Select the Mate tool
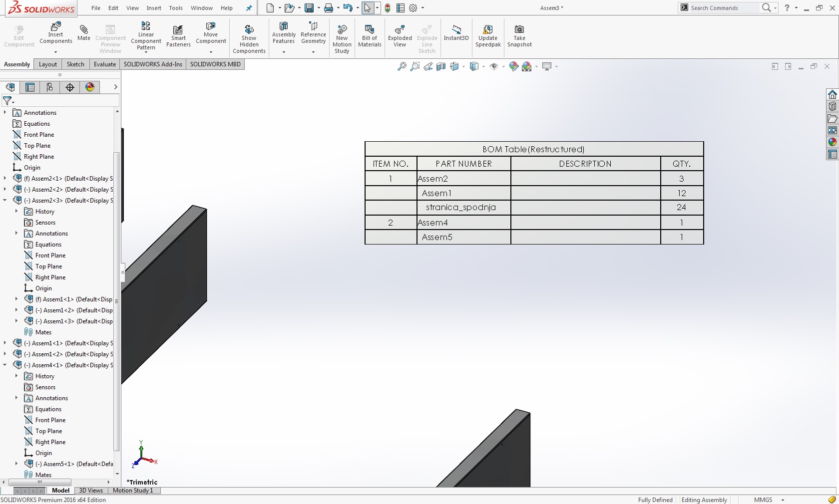 click(x=84, y=32)
